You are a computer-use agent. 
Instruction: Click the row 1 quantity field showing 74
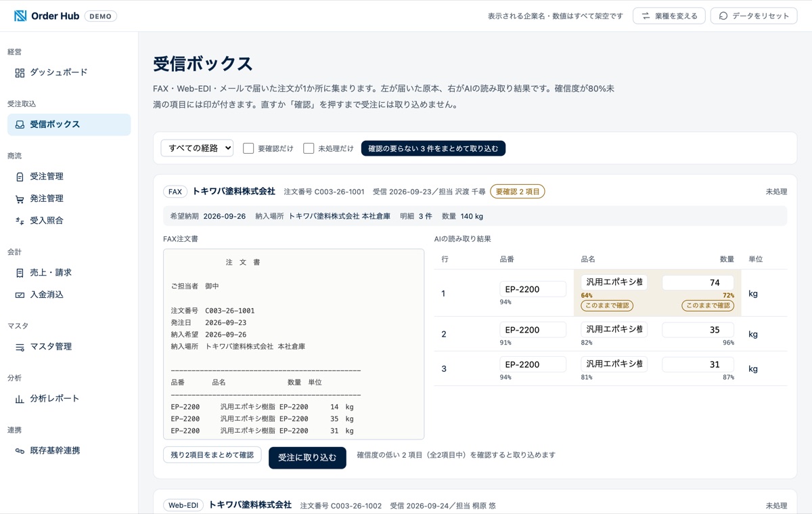coord(698,282)
